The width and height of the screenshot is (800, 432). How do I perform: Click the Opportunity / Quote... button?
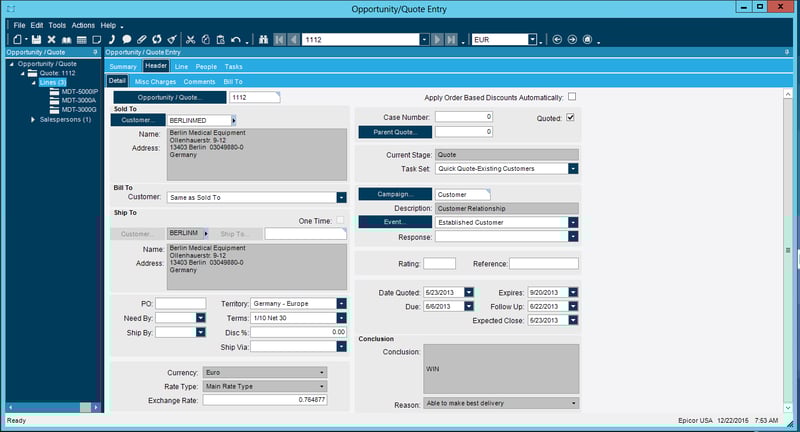(169, 97)
